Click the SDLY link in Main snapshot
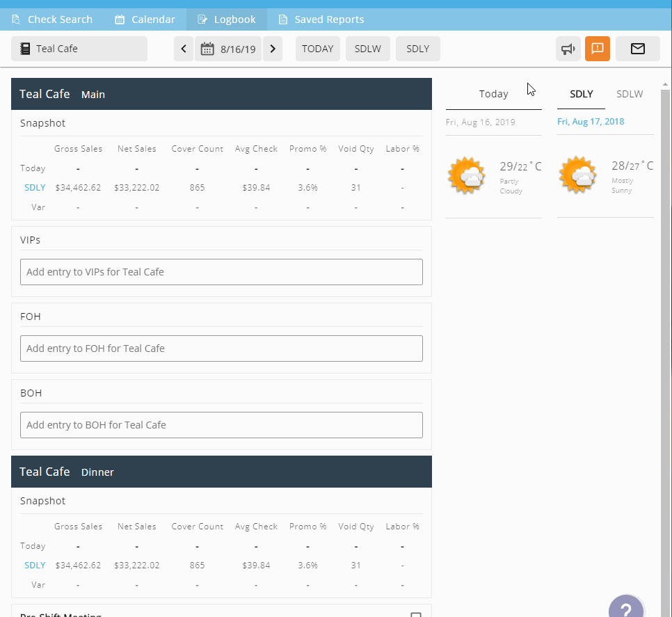This screenshot has width=672, height=617. [35, 188]
